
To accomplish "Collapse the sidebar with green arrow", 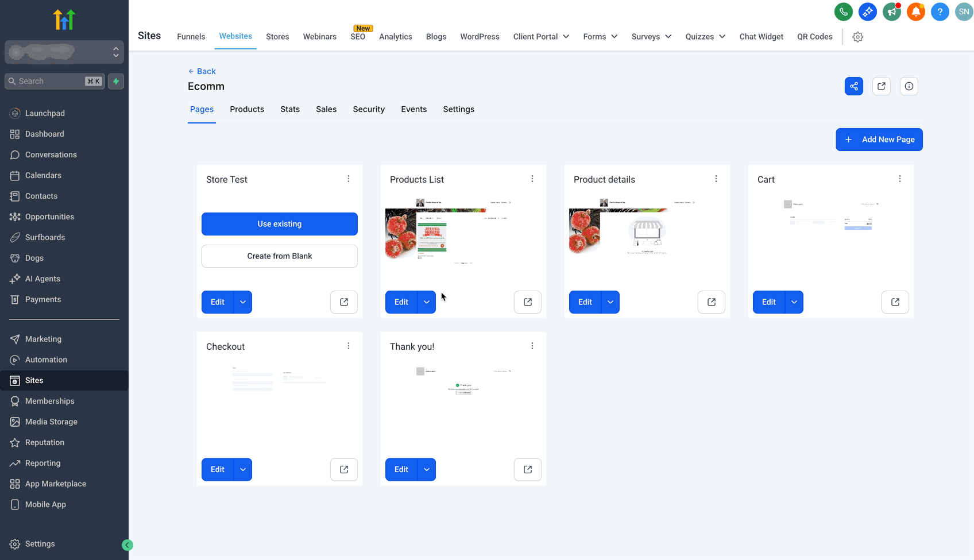I will (127, 545).
